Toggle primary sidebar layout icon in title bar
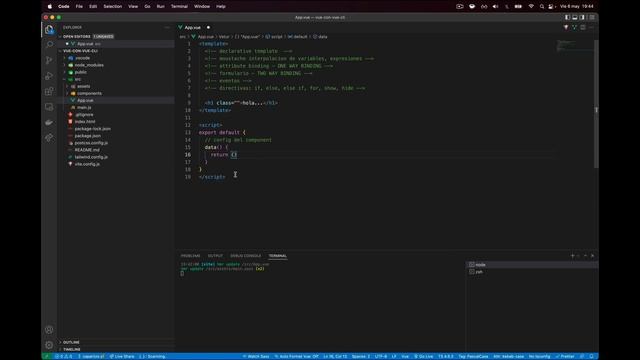This screenshot has height=360, width=640. 567,18
